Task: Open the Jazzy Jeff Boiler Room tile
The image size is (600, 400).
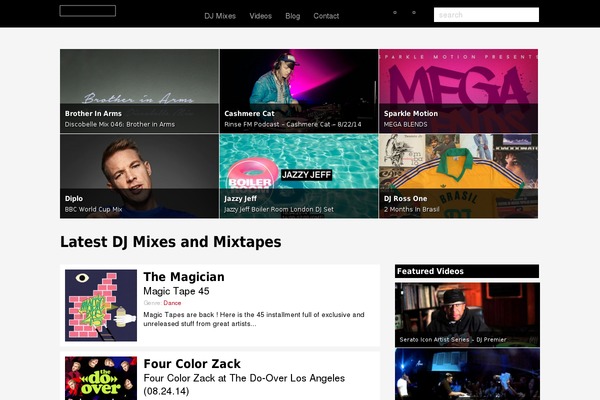Action: click(x=299, y=176)
